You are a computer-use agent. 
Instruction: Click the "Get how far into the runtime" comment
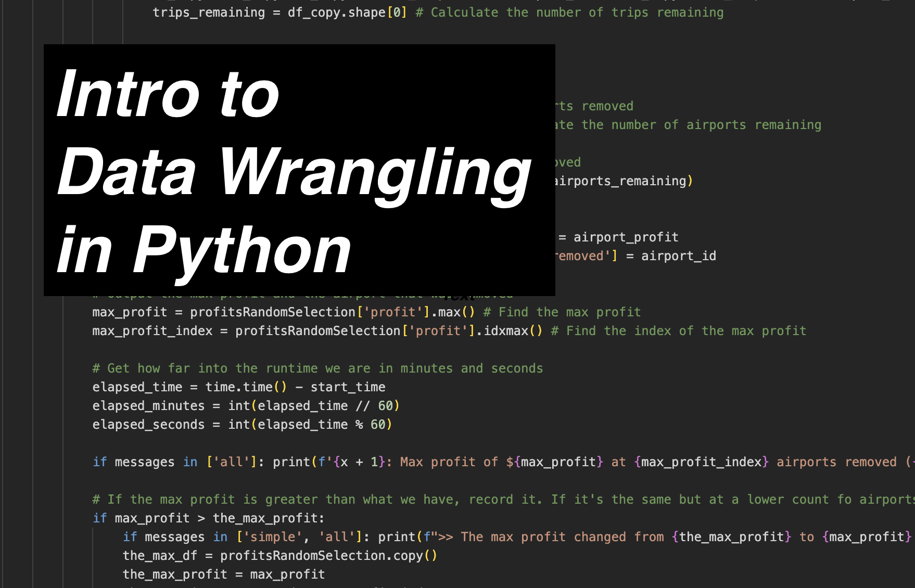click(317, 368)
